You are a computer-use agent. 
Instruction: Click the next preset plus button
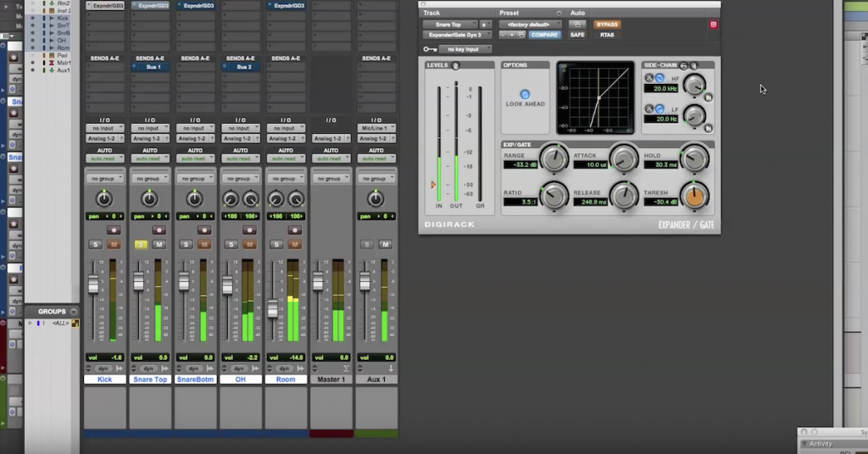point(512,35)
